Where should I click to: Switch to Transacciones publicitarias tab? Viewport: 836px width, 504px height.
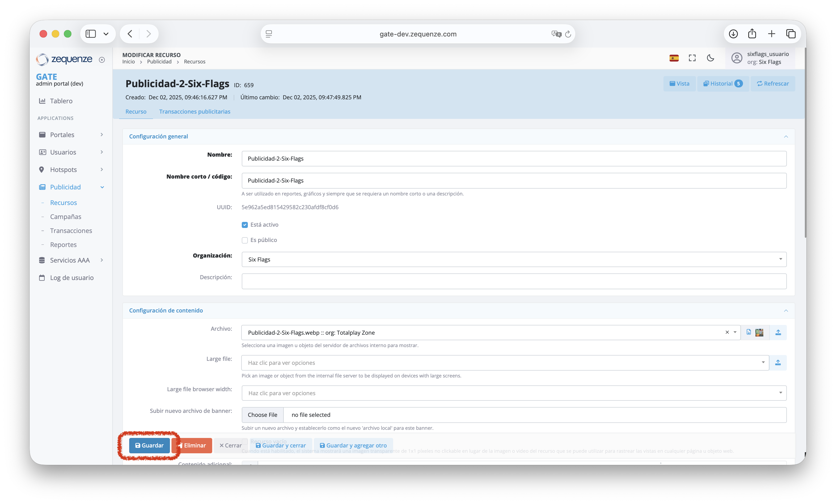point(195,111)
